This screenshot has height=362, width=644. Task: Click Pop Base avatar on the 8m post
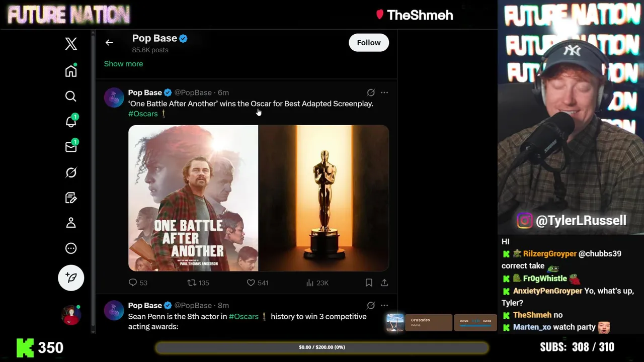pyautogui.click(x=114, y=310)
